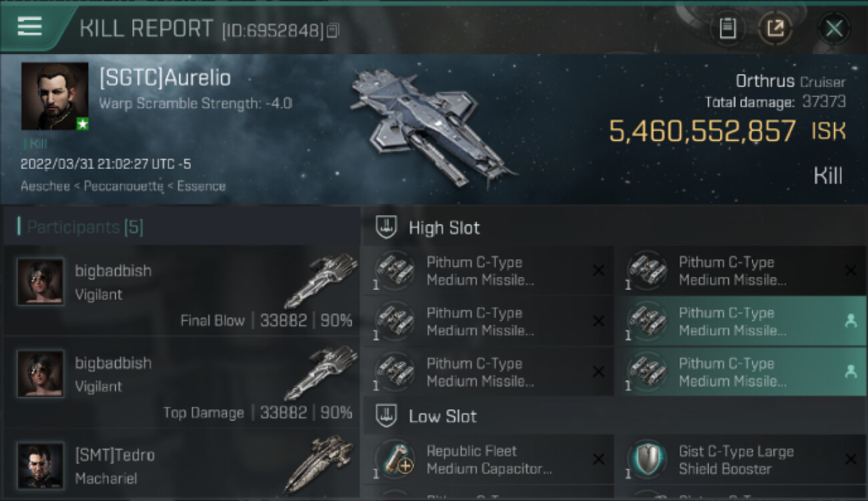Open bigbadbish Top Damage portrait

pyautogui.click(x=41, y=373)
